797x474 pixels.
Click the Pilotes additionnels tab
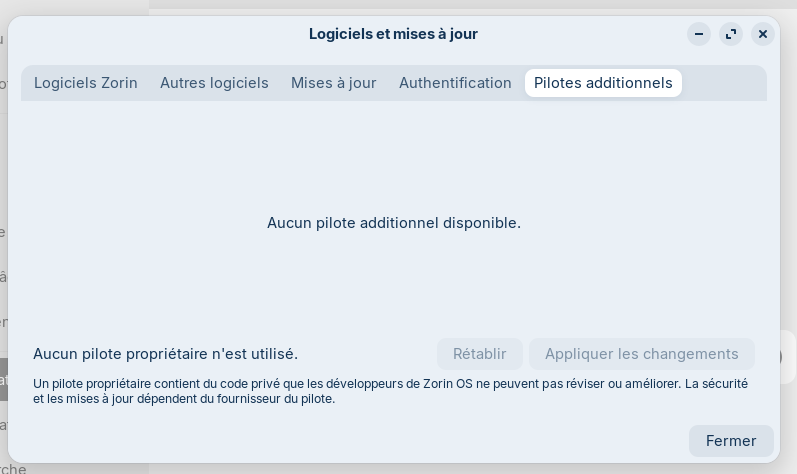point(603,83)
